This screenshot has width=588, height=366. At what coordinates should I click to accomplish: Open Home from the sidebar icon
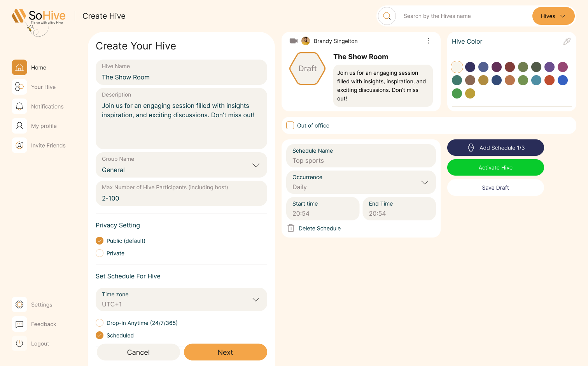[x=19, y=67]
